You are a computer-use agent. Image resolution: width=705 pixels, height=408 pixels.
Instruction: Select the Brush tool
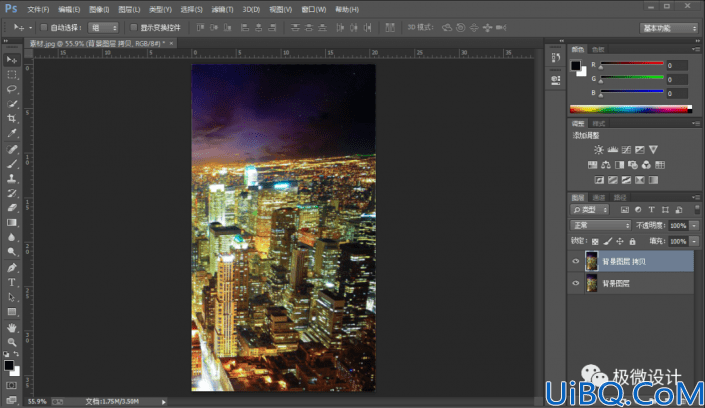point(12,164)
